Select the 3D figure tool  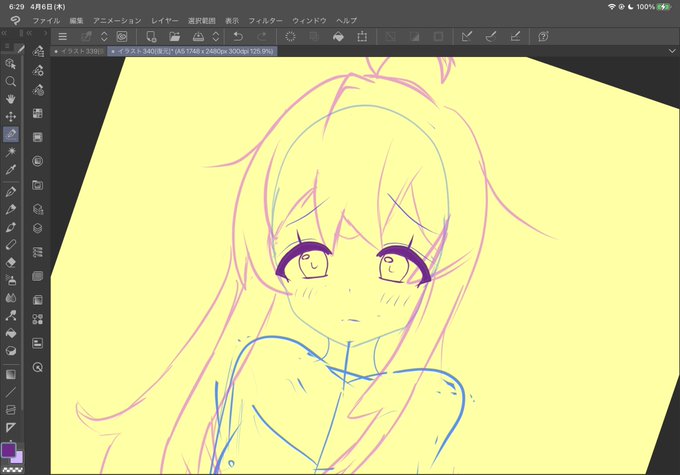coord(11,351)
